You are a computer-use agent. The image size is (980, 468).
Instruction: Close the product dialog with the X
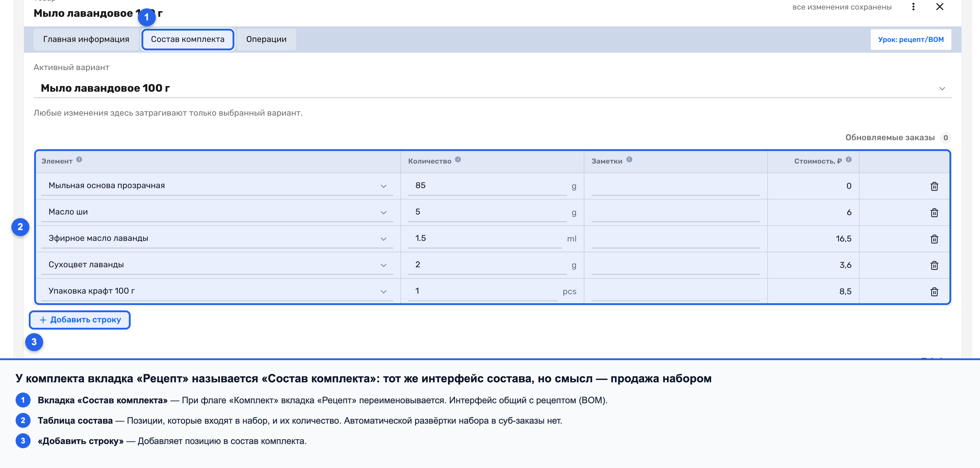pos(939,7)
